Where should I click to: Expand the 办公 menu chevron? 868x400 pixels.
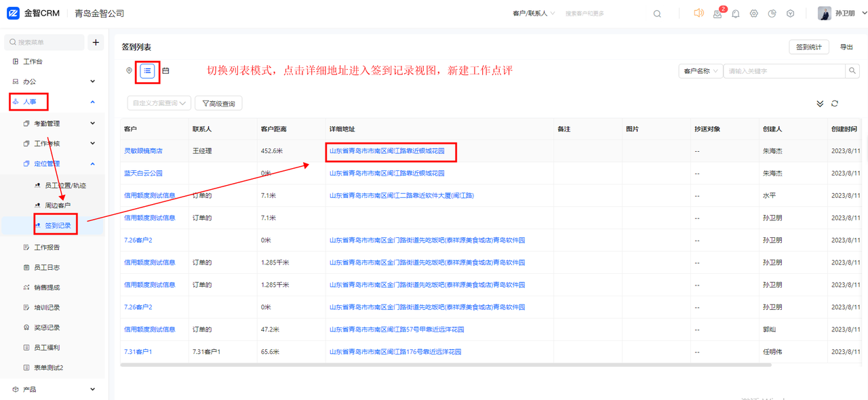tap(93, 81)
